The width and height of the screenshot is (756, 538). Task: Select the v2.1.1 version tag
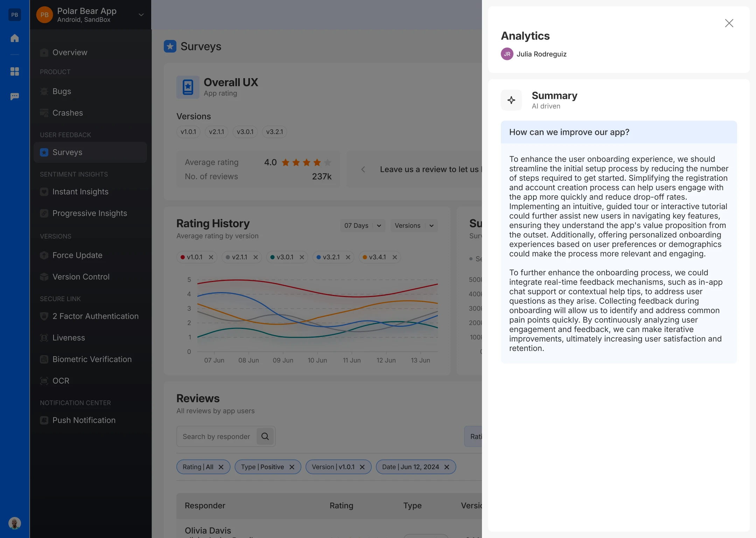coord(216,132)
